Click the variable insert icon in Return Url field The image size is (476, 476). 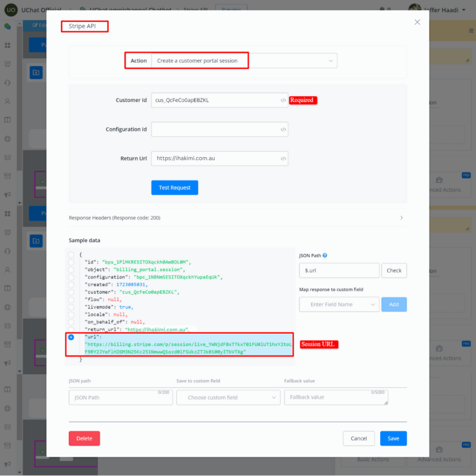[283, 159]
